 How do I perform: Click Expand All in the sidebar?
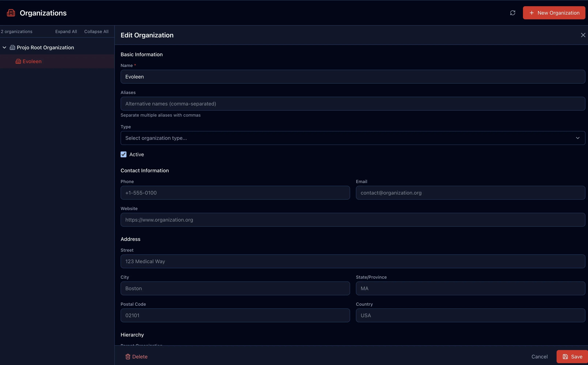(66, 31)
